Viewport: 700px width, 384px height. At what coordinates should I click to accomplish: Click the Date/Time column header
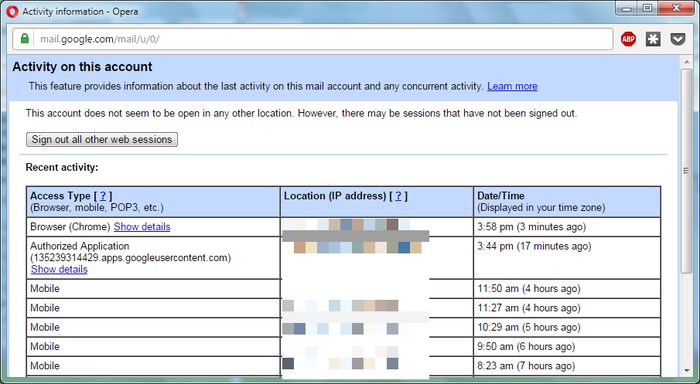(567, 201)
